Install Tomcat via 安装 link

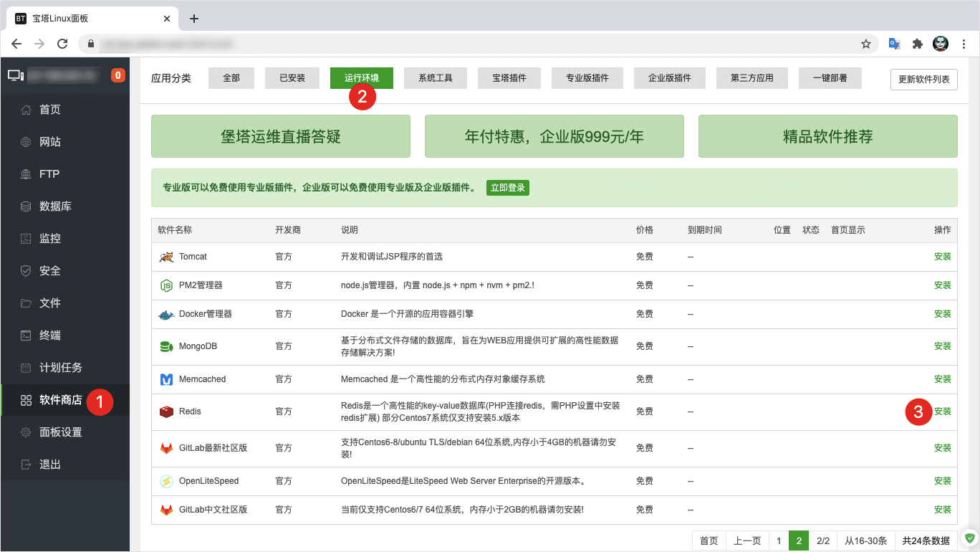[x=943, y=257]
